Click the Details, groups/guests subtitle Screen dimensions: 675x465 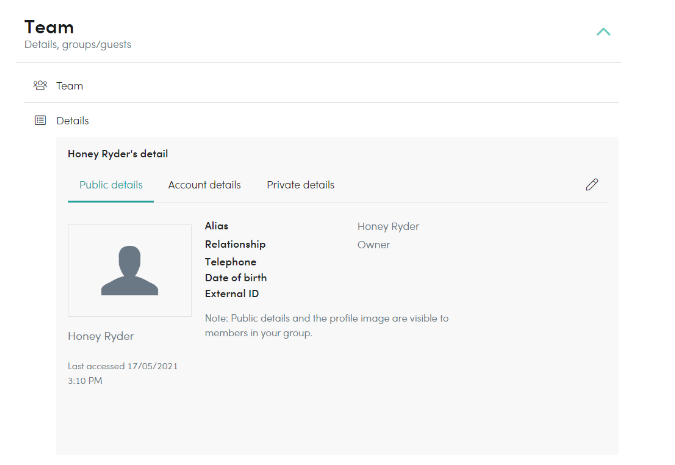pyautogui.click(x=77, y=45)
